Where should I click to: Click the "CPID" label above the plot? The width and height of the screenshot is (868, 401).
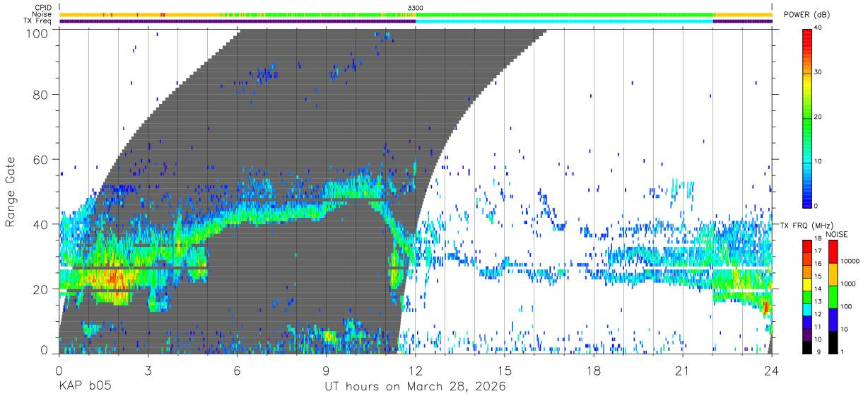click(42, 8)
